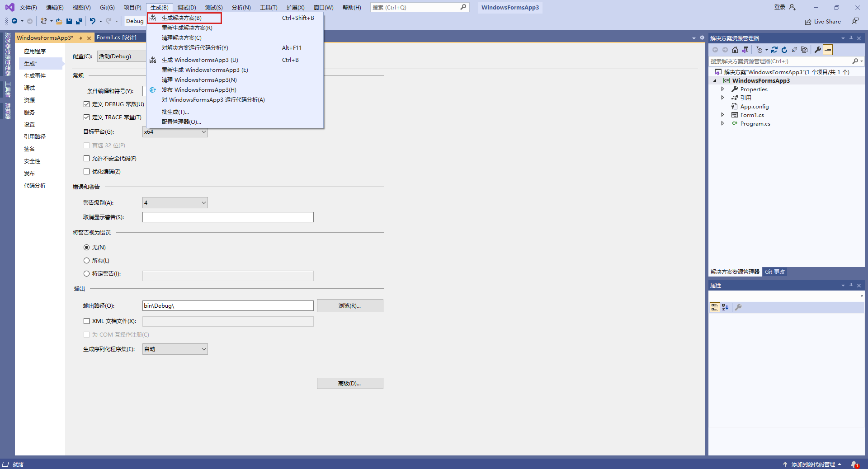Uncheck the define TRACE constant checkbox

[x=86, y=117]
